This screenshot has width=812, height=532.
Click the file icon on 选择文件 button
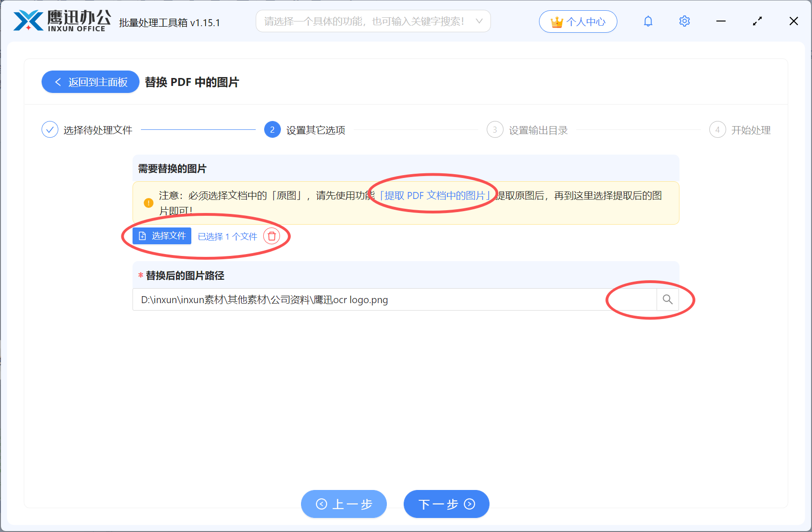143,236
